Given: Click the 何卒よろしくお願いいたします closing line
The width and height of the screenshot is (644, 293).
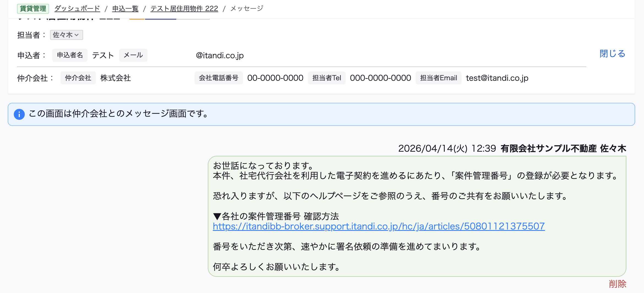Looking at the screenshot, I should [x=277, y=267].
